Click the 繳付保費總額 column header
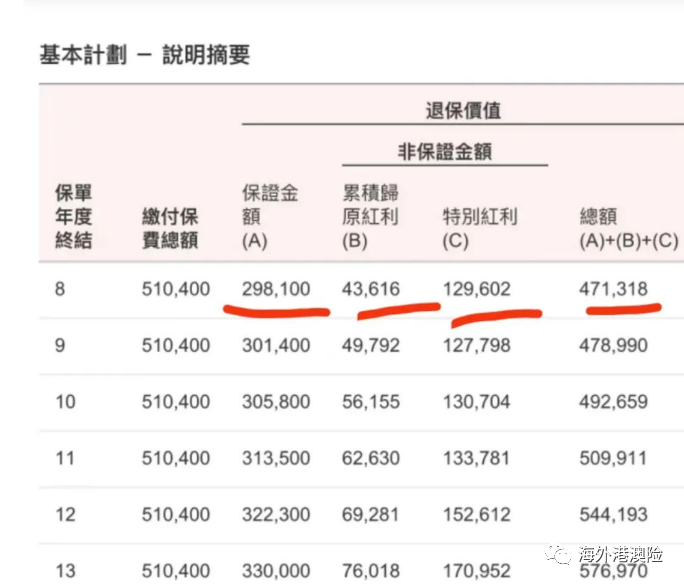The height and width of the screenshot is (584, 684). pos(170,229)
